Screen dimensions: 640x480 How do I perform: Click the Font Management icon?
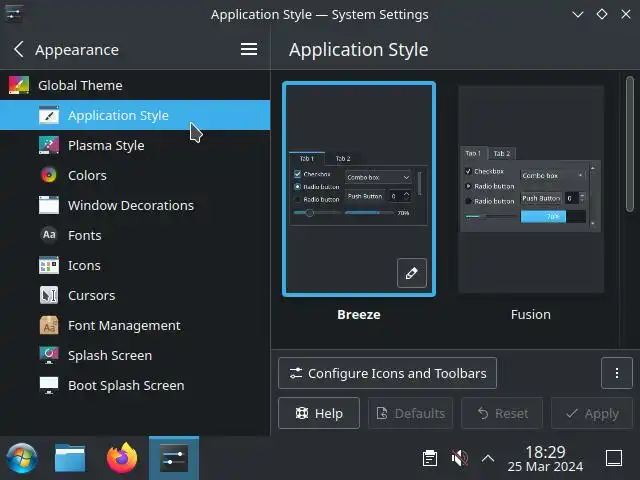[49, 325]
